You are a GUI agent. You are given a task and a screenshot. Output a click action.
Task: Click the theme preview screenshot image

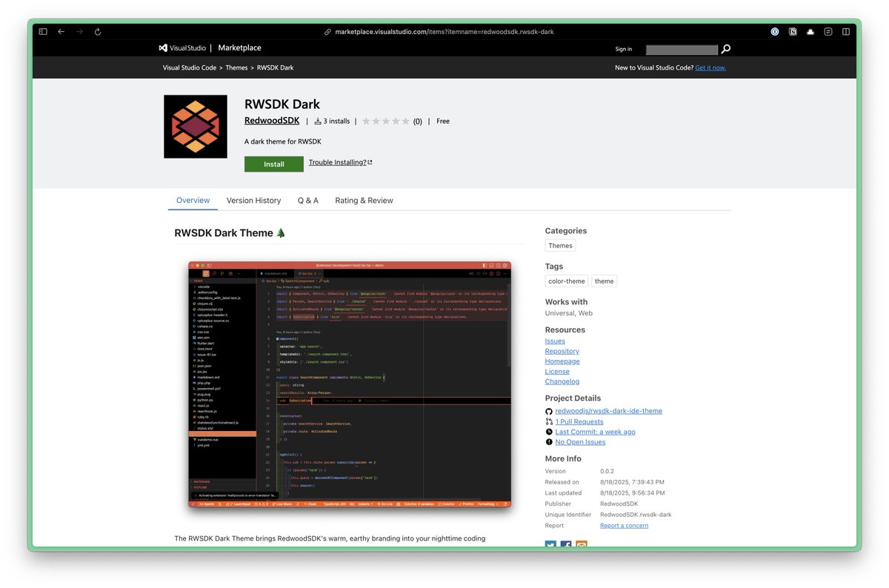pyautogui.click(x=350, y=384)
